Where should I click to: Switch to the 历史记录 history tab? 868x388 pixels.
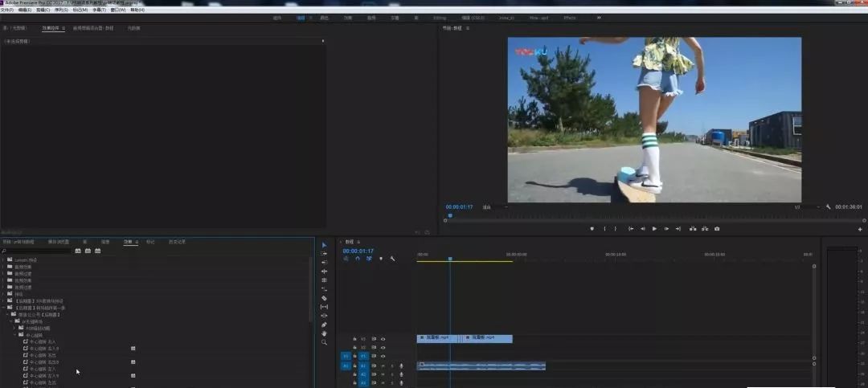point(177,242)
